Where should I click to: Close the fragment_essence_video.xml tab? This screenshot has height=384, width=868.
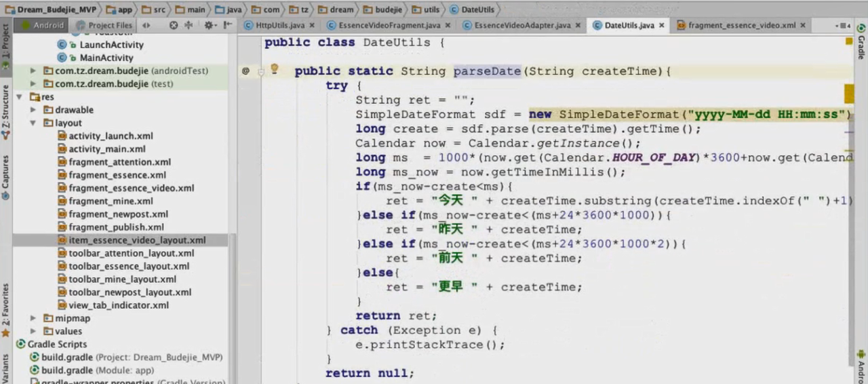point(803,25)
